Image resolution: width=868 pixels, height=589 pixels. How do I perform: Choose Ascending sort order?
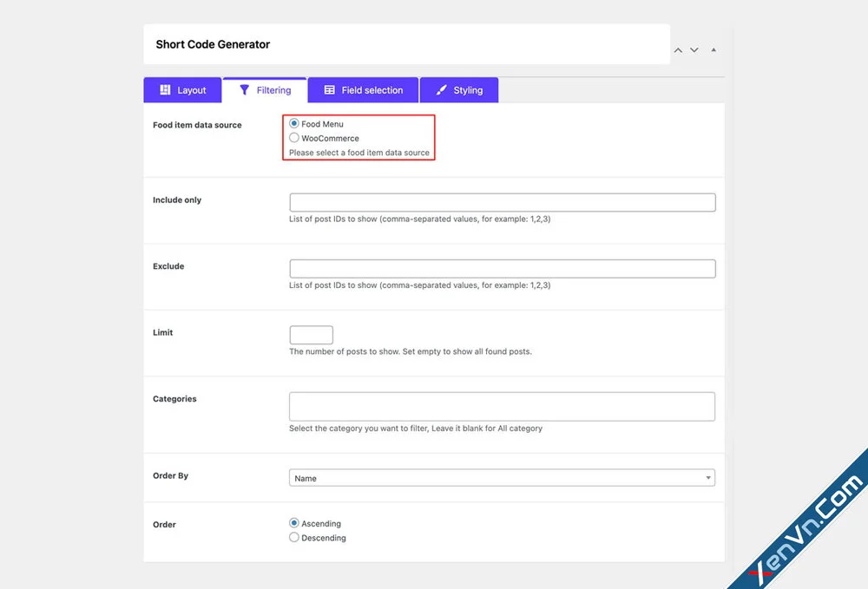pos(294,523)
